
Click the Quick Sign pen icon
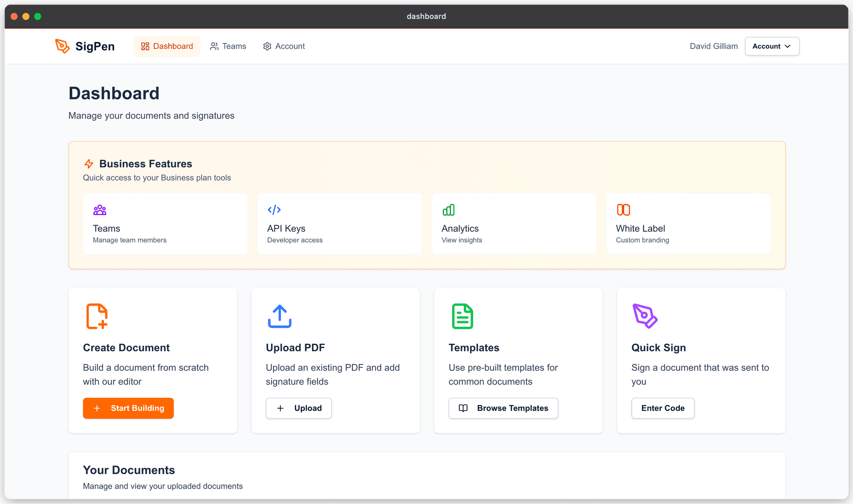pyautogui.click(x=645, y=316)
